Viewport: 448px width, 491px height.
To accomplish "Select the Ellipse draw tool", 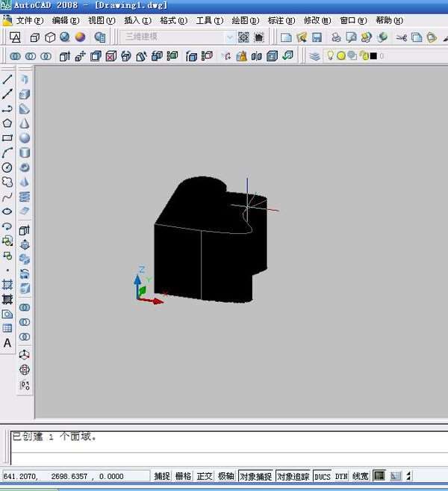I will coord(7,211).
